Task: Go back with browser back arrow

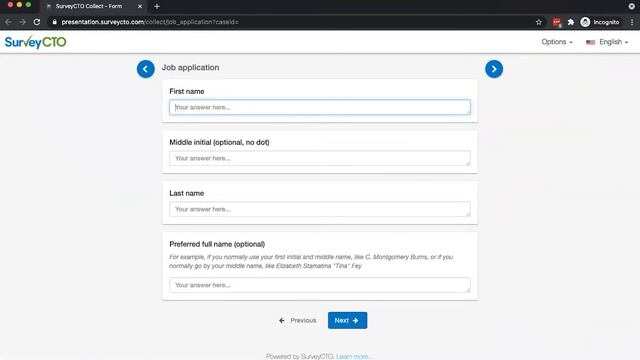Action: tap(9, 22)
